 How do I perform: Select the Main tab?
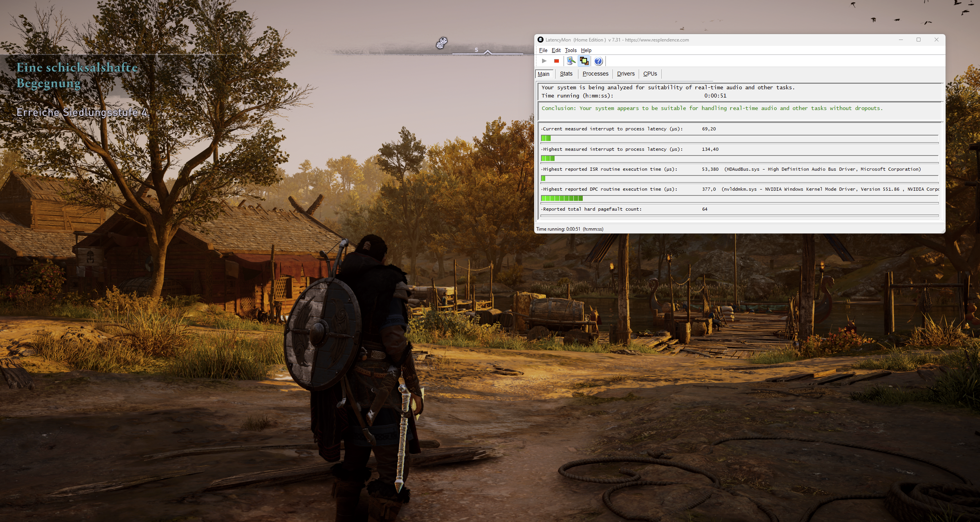[x=544, y=74]
